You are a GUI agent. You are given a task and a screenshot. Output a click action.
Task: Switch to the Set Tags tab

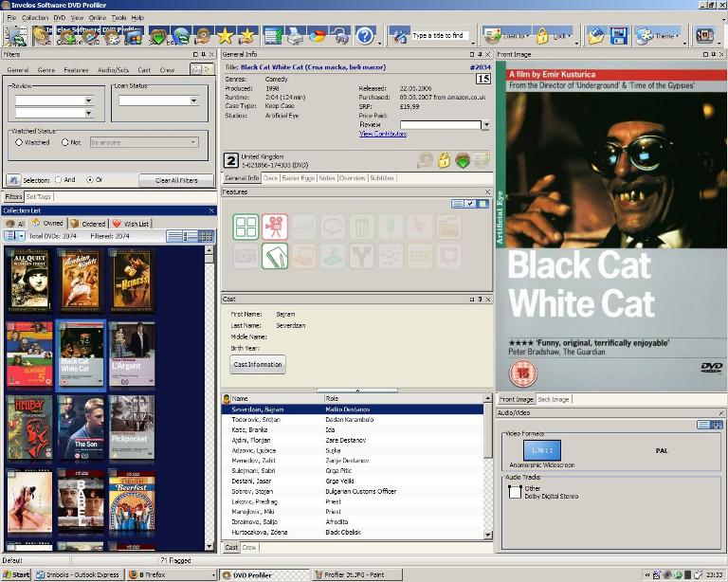click(38, 197)
